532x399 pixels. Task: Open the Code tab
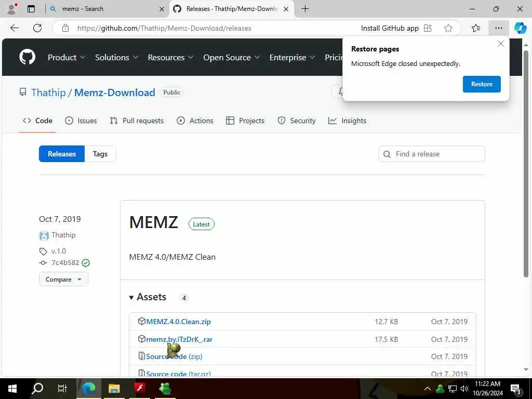point(37,121)
